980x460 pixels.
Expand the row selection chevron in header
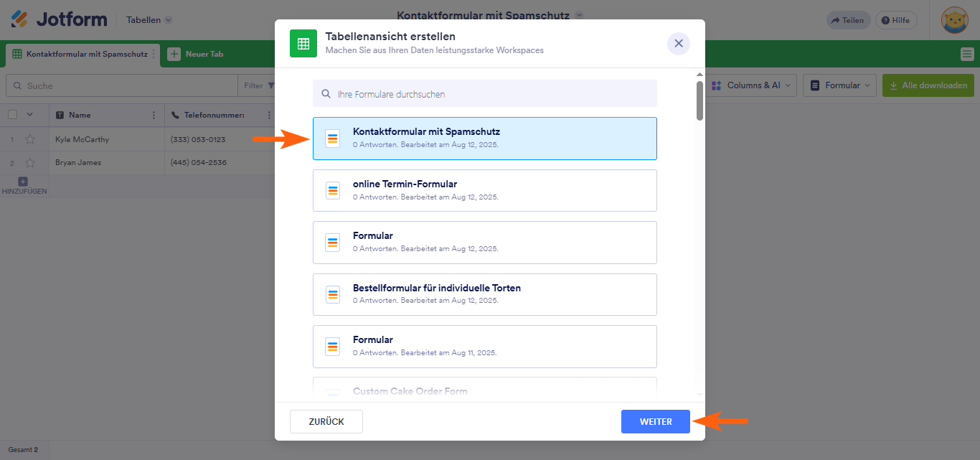(x=30, y=115)
